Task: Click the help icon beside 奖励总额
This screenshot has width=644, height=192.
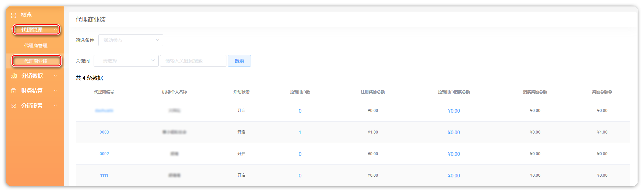Action: click(x=610, y=92)
